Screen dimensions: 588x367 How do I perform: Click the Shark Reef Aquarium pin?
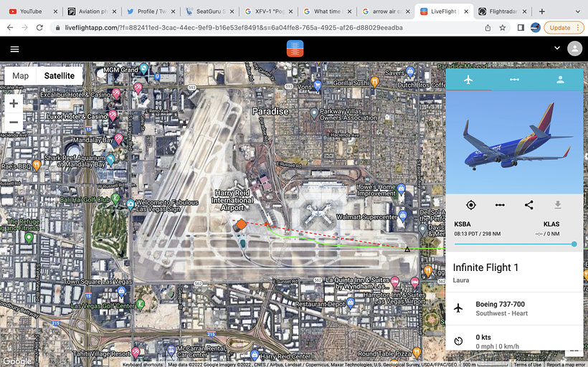(110, 160)
